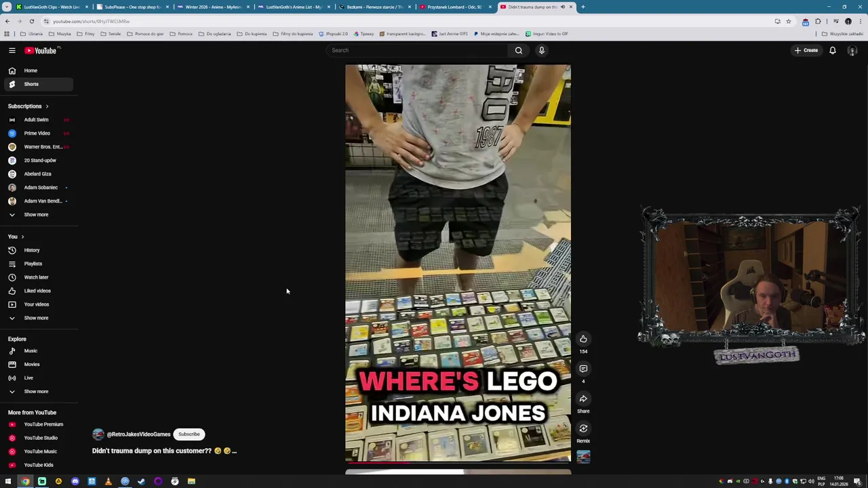Switch to the Bezkarni tab
868x488 pixels.
tap(374, 7)
